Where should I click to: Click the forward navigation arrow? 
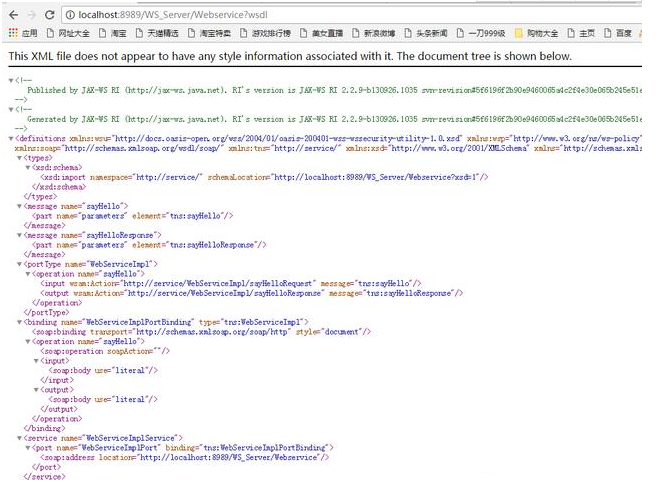tap(31, 15)
